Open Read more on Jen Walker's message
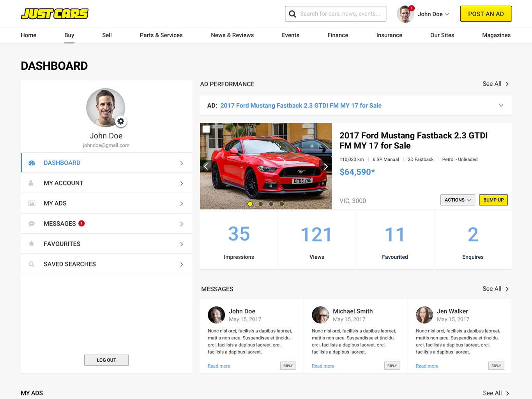 pos(427,366)
